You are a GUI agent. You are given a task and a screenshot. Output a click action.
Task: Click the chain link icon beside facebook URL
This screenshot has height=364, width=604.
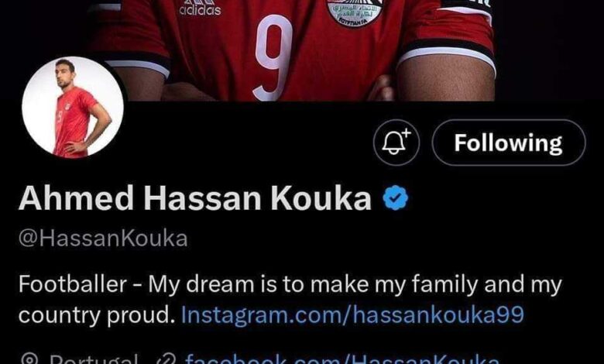(x=166, y=359)
